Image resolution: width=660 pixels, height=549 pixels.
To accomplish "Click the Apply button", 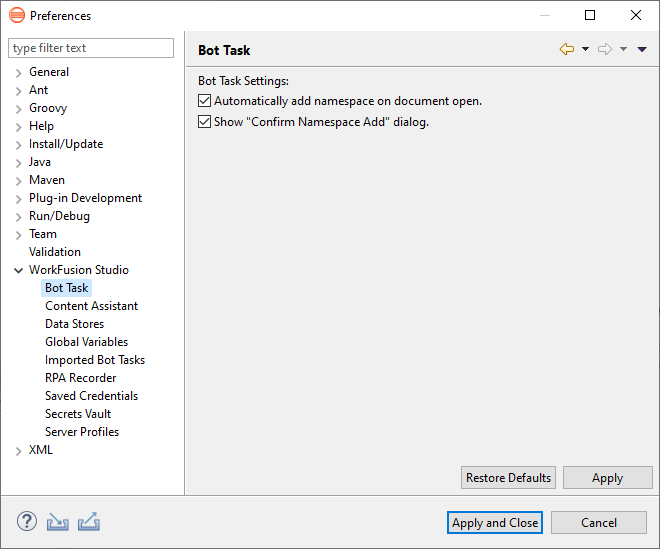I will (607, 477).
